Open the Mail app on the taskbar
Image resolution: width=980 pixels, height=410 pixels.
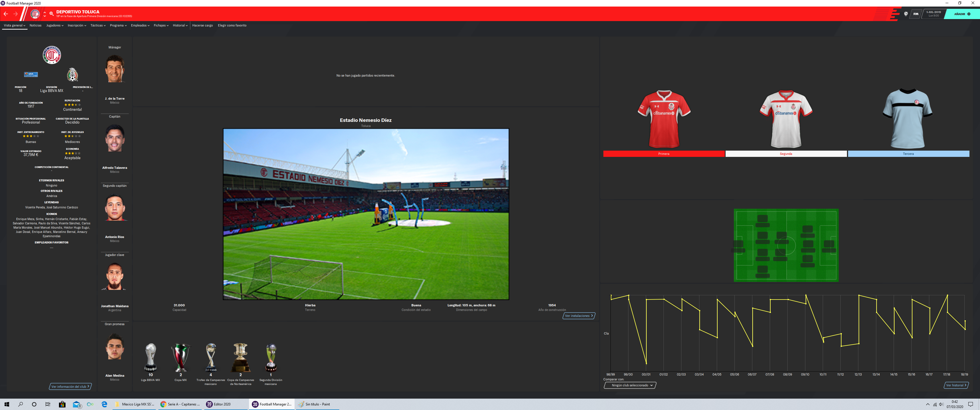click(x=76, y=404)
